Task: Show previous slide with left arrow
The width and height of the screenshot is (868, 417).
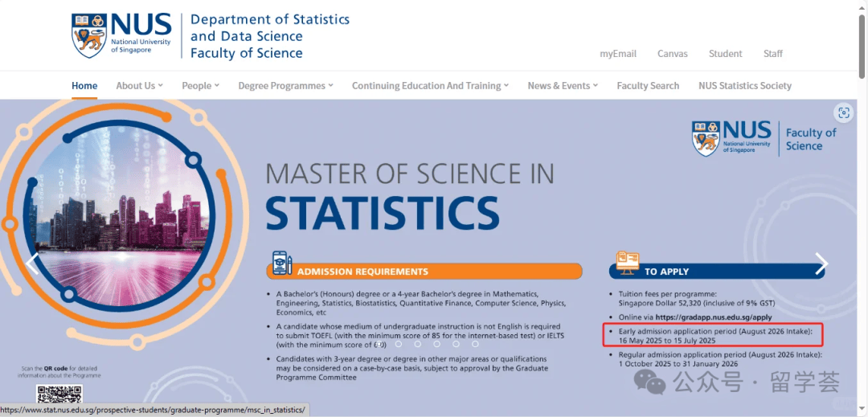Action: 32,264
